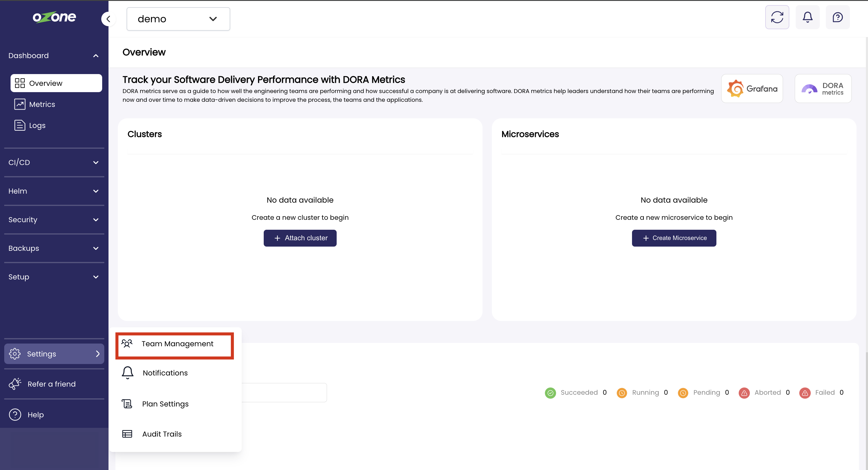868x470 pixels.
Task: Expand the CI/CD sidebar section
Action: tap(54, 162)
